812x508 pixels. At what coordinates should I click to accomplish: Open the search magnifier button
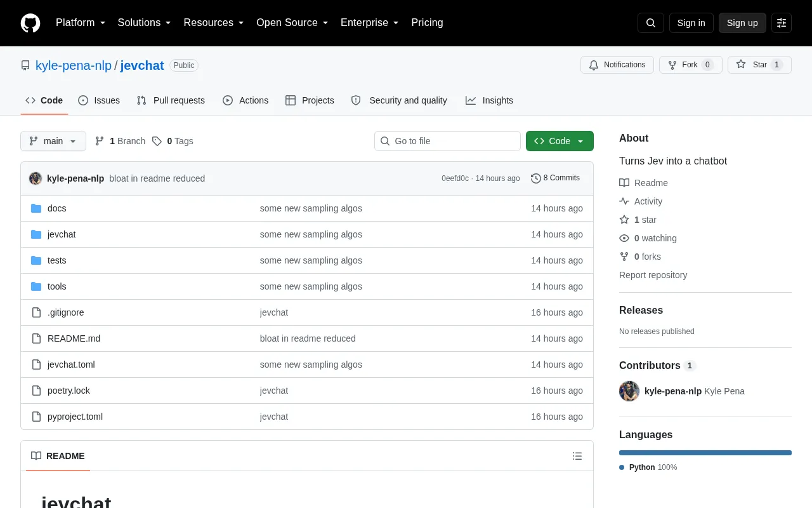[x=651, y=23]
